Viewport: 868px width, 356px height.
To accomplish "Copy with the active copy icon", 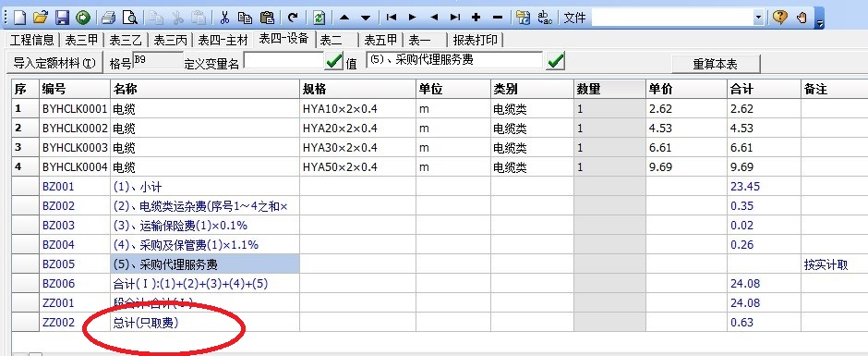I will pyautogui.click(x=246, y=18).
